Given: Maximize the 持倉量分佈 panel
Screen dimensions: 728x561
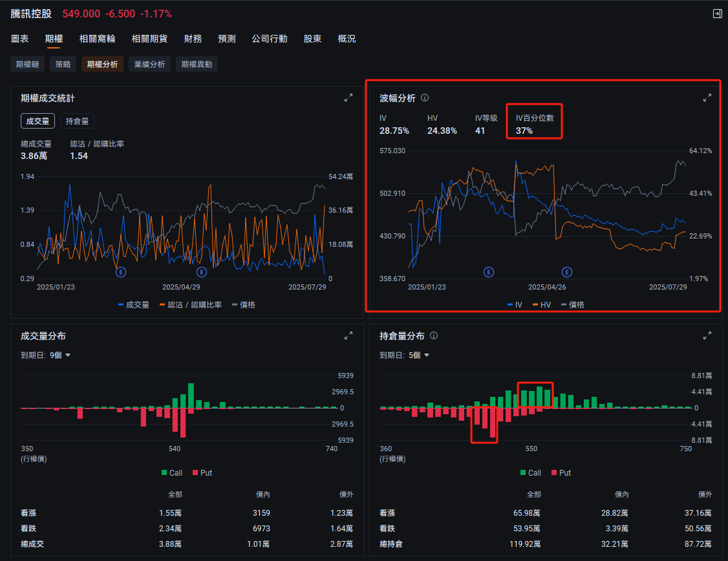Looking at the screenshot, I should (x=707, y=335).
